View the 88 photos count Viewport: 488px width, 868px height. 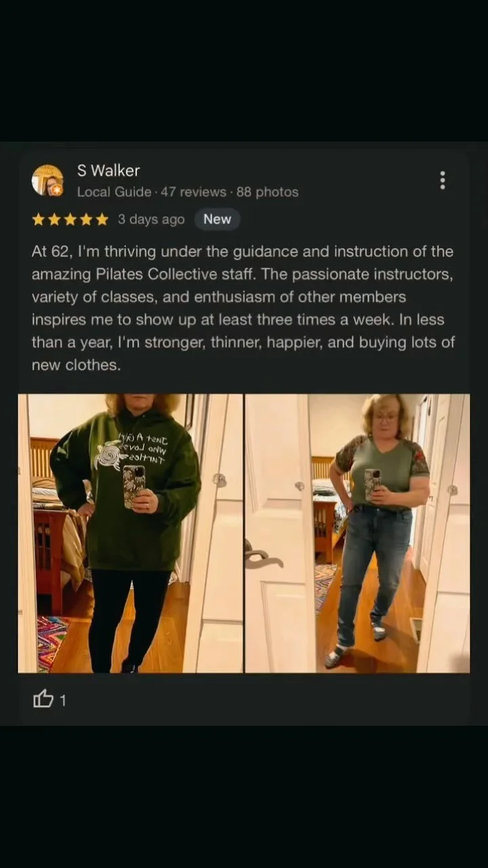click(x=268, y=192)
